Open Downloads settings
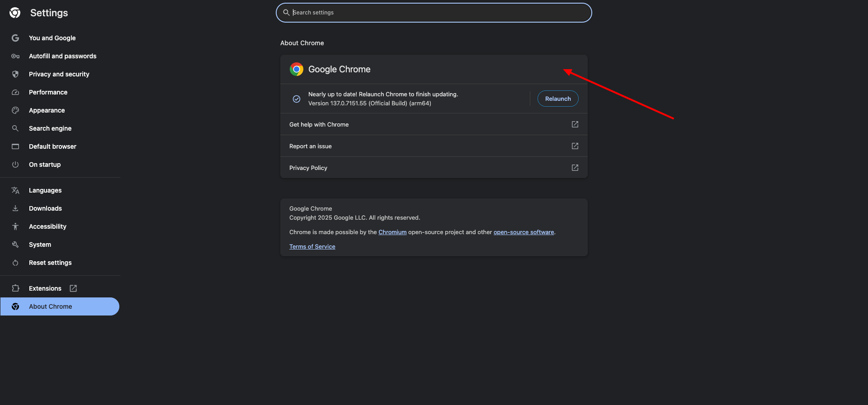Viewport: 868px width, 405px height. 60,208
